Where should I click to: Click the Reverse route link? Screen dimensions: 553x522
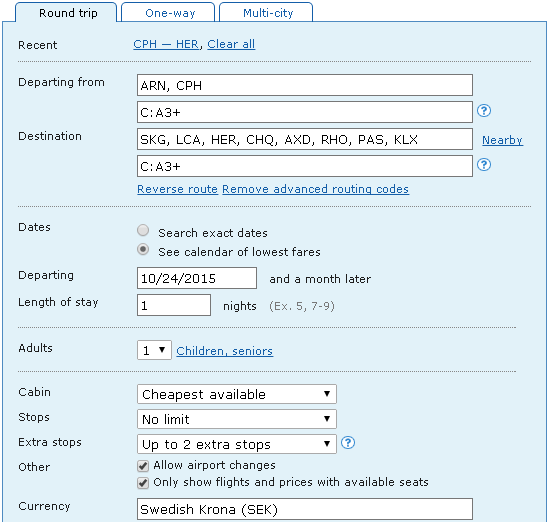click(x=177, y=189)
